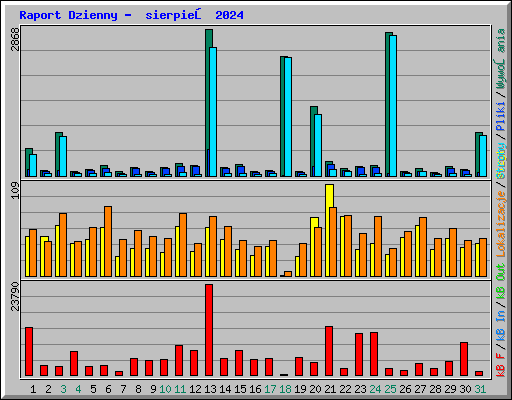The width and height of the screenshot is (512, 400).
Task: Click the blue Pliki legend text
Action: coord(501,116)
